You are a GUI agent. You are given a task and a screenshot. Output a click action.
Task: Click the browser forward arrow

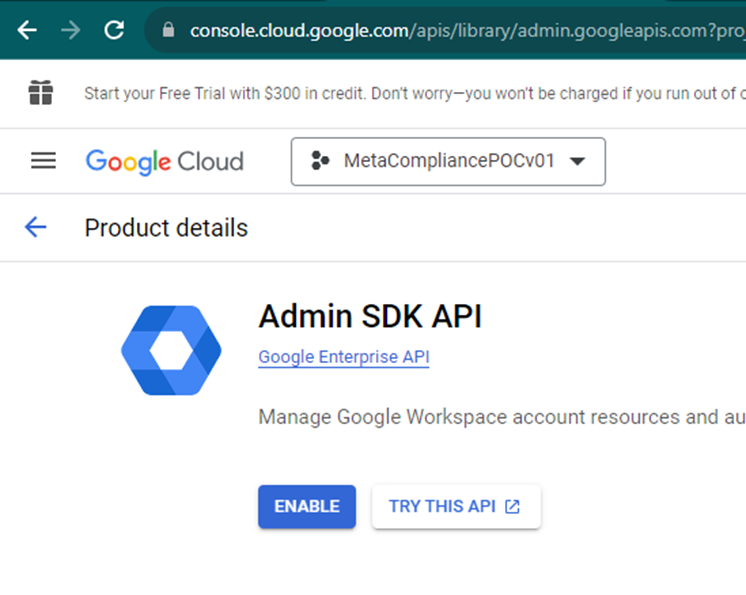pos(71,30)
